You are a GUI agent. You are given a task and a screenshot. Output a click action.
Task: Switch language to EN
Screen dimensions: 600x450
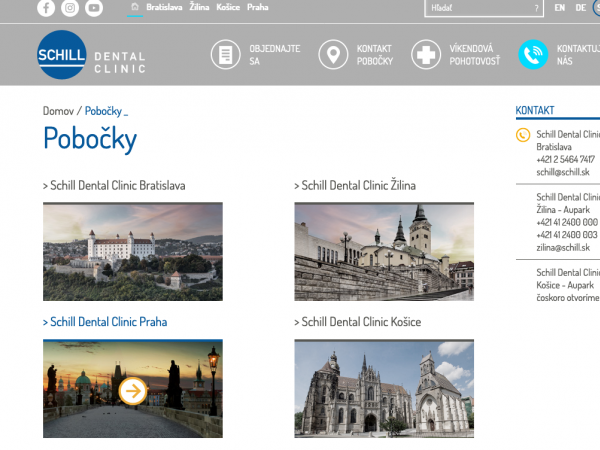coord(559,8)
